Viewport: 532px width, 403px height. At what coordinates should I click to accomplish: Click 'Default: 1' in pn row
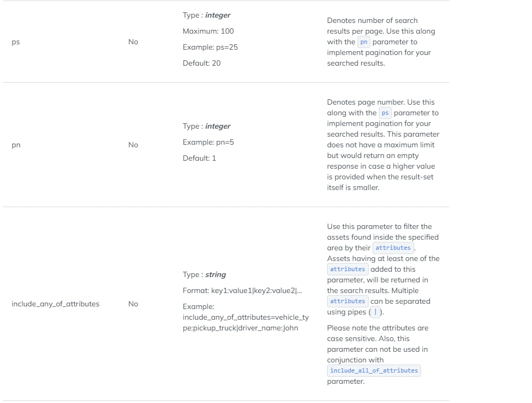[x=199, y=158]
